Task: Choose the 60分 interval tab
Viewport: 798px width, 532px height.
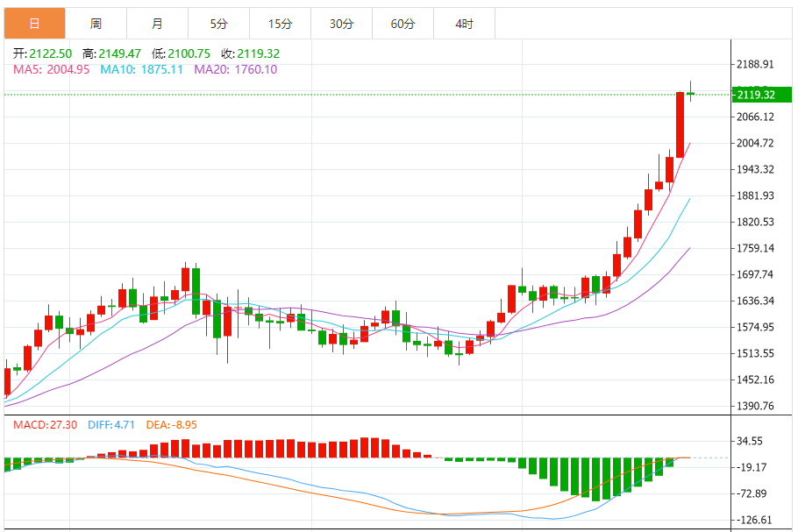Action: tap(403, 24)
